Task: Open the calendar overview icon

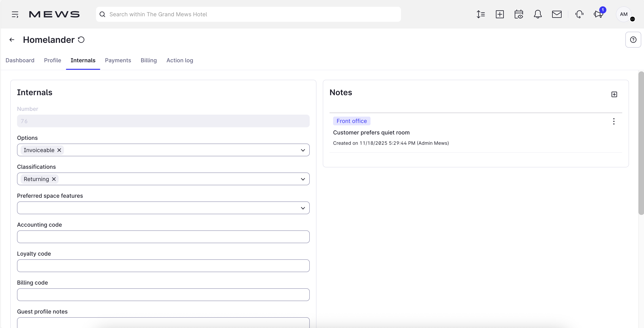Action: (x=519, y=14)
